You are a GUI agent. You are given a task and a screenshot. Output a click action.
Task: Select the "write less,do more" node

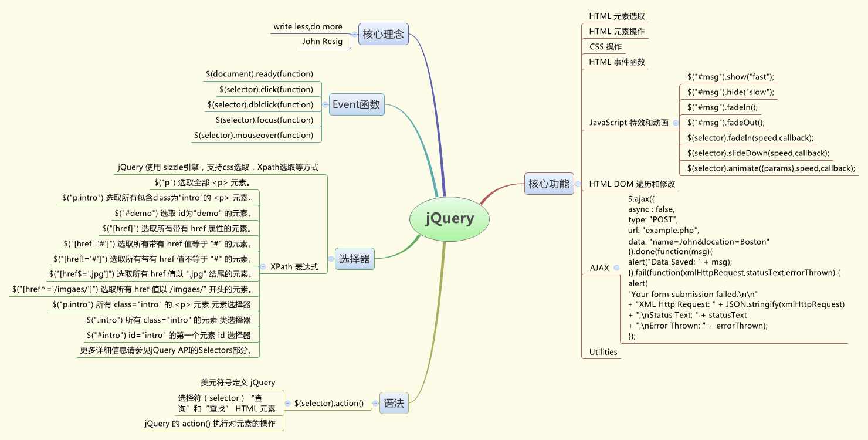pos(308,26)
